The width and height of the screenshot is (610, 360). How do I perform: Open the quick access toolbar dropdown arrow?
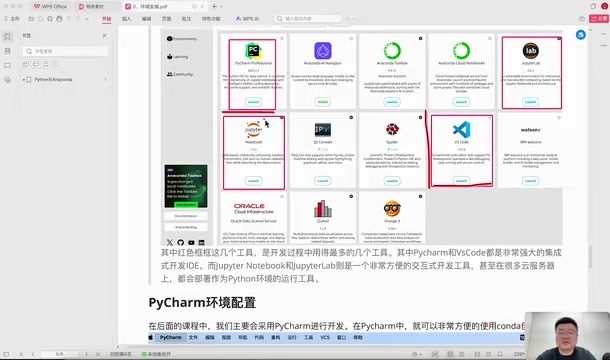pos(87,19)
